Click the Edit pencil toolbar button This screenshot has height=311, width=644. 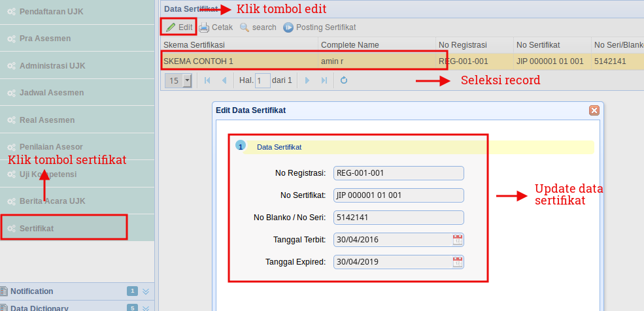point(179,27)
